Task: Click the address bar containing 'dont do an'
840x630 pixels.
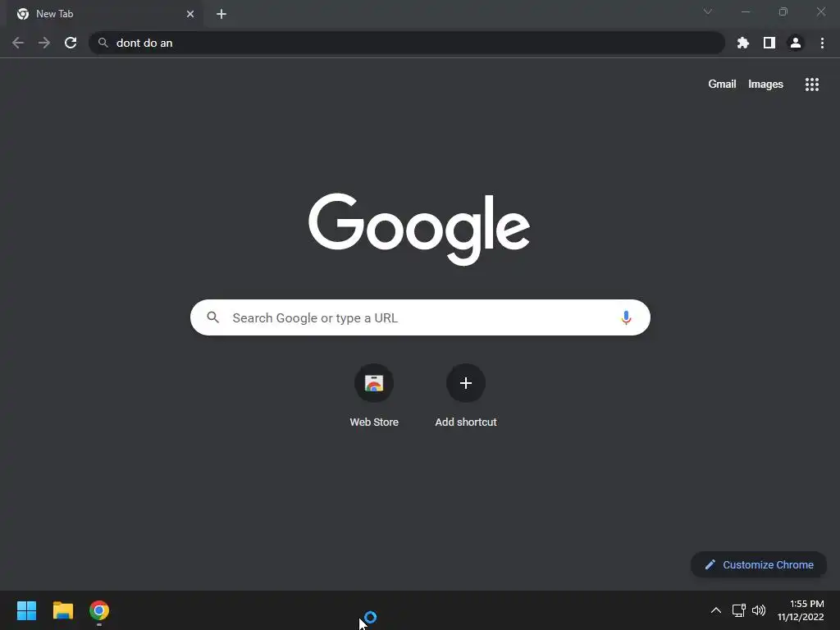Action: (407, 43)
